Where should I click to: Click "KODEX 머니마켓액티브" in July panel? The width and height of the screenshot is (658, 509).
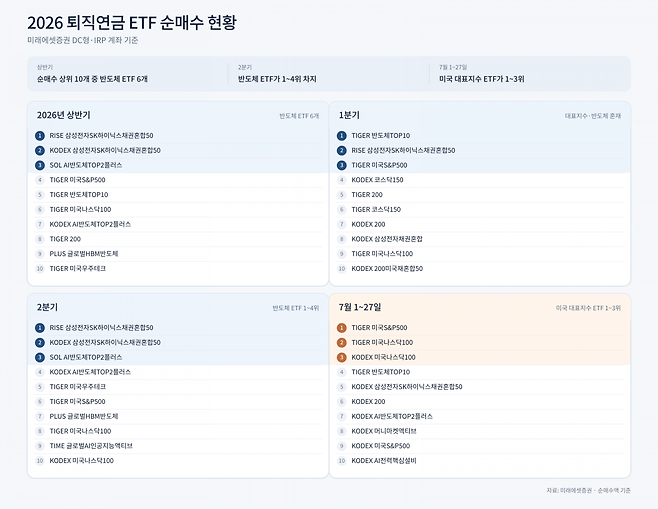(x=384, y=431)
